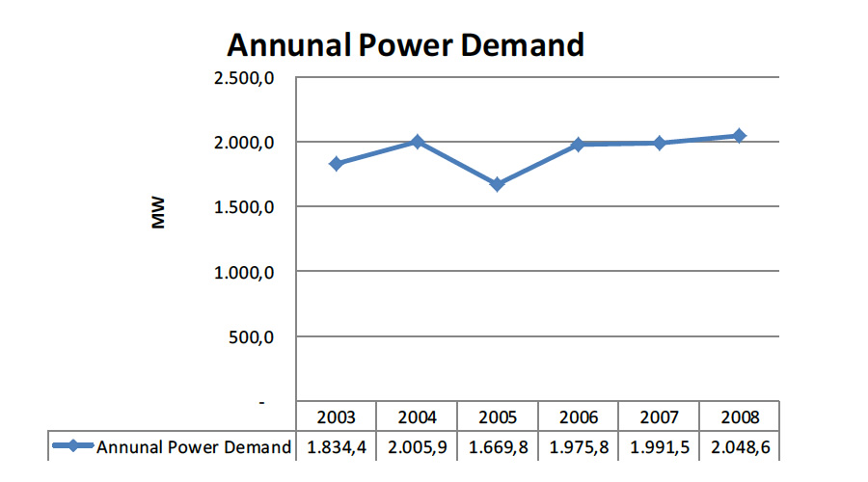
Task: Pick the 2006 data point marker
Action: [x=578, y=145]
